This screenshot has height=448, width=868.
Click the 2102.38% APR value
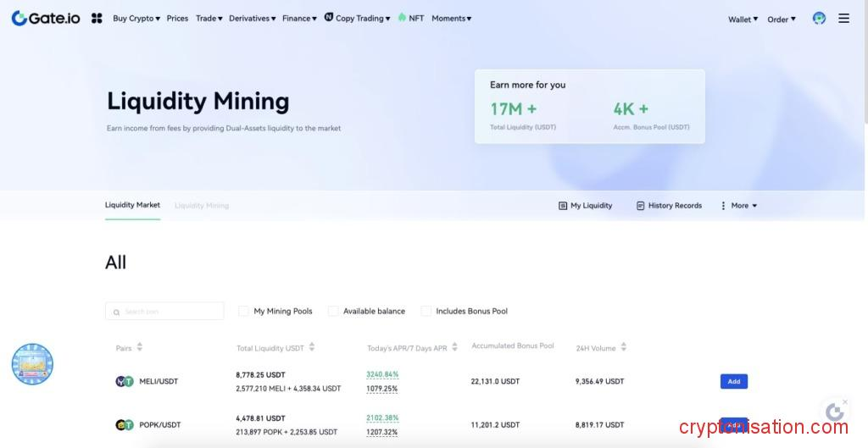[382, 418]
